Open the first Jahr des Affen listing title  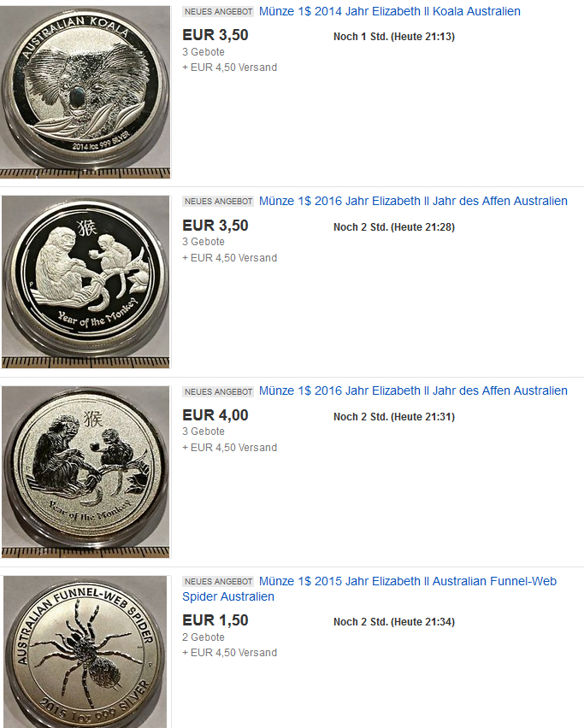413,201
